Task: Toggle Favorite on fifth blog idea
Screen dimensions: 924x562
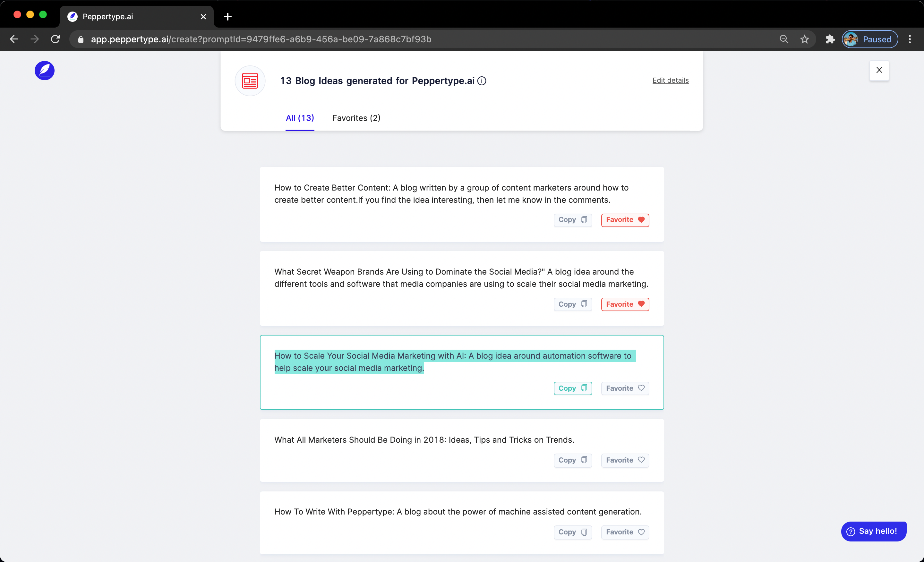Action: pyautogui.click(x=624, y=532)
